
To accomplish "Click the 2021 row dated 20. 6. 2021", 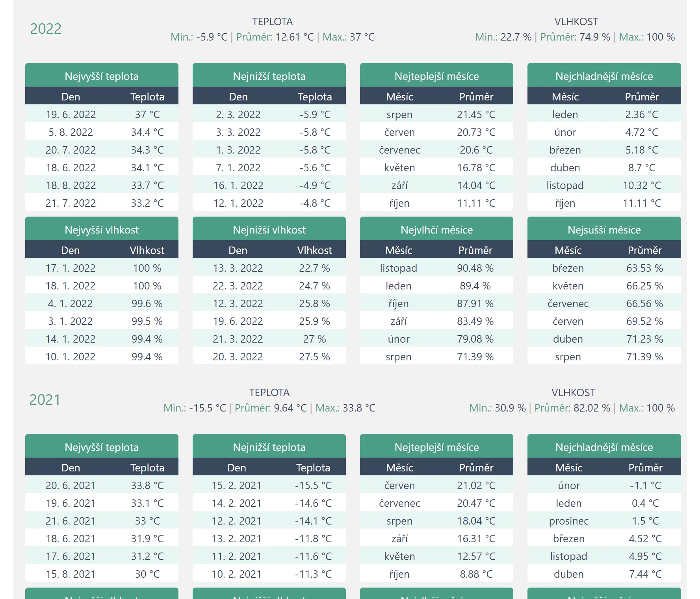I will [102, 485].
